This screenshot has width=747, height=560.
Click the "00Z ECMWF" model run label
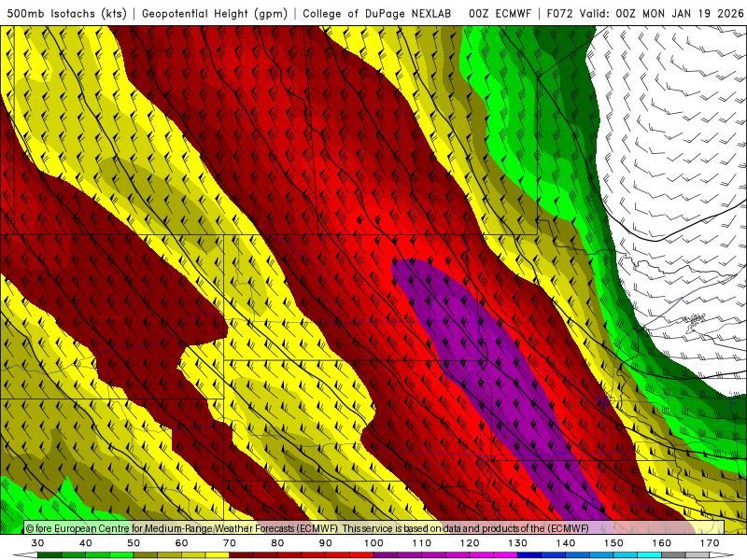500,13
